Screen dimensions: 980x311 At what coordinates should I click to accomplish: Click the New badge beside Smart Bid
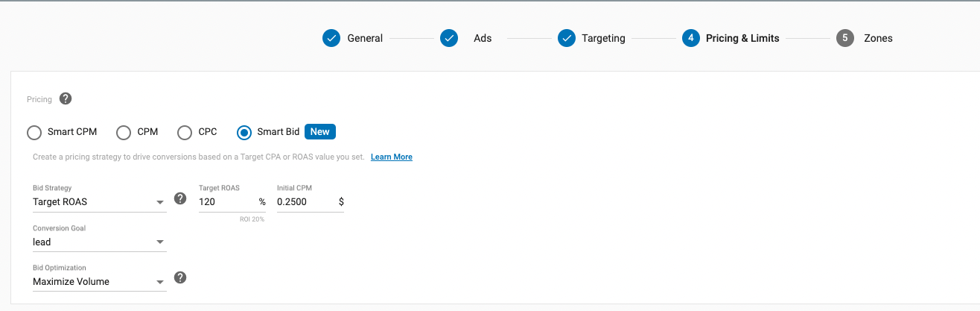(x=320, y=132)
